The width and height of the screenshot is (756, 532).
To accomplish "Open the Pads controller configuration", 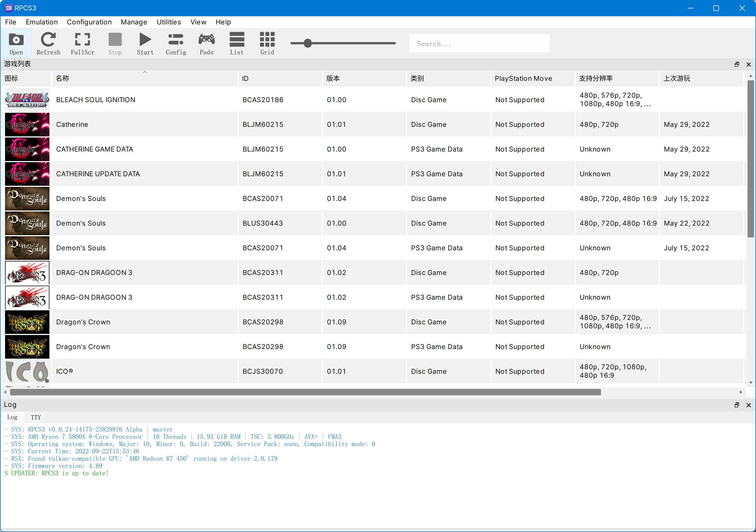I will pyautogui.click(x=206, y=43).
